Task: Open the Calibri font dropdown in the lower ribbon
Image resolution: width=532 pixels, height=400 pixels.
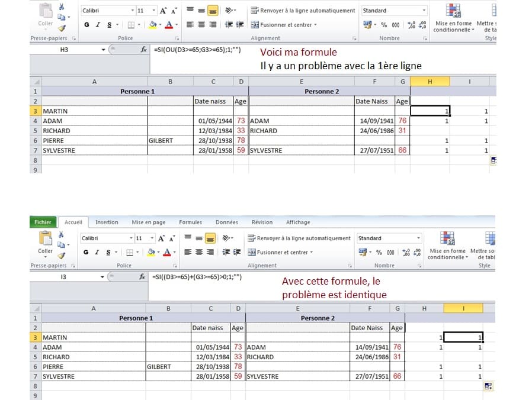Action: [130, 238]
